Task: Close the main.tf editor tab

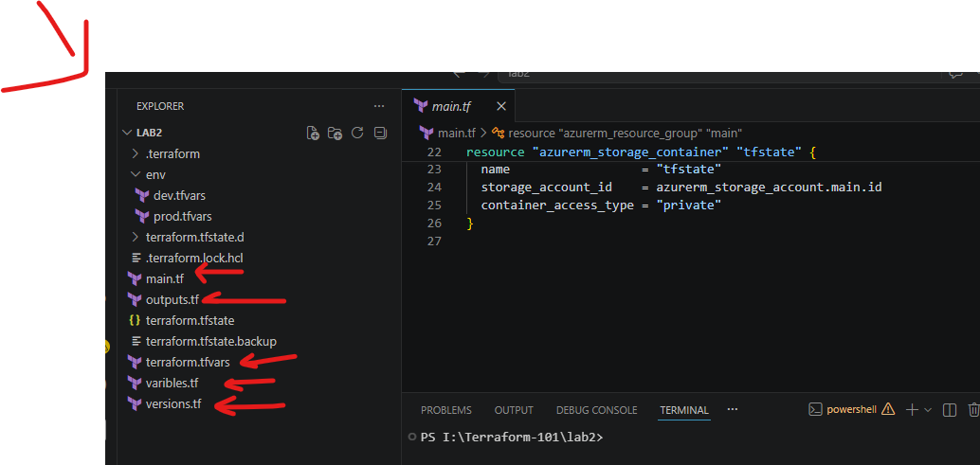Action: coord(500,106)
